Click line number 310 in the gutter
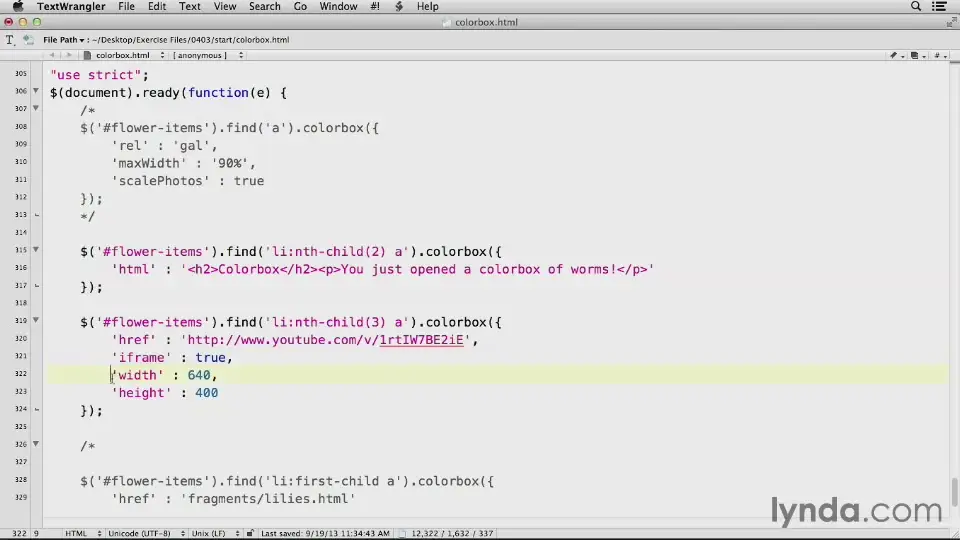 21,162
